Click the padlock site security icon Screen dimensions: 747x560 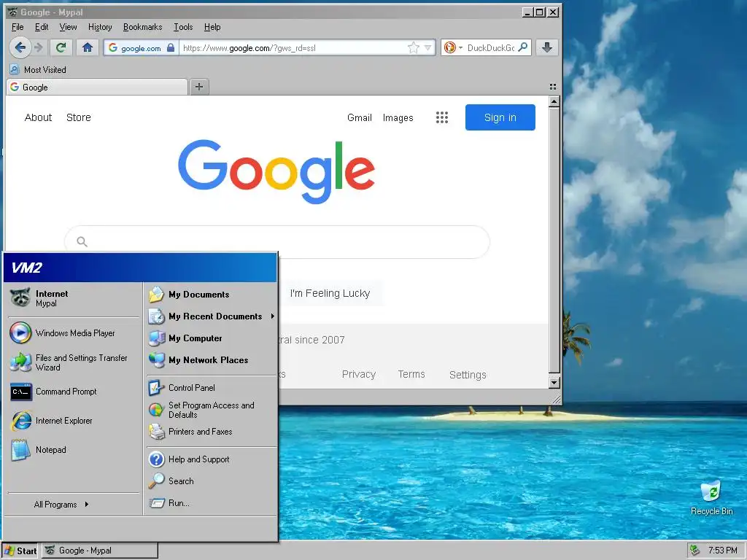(171, 47)
